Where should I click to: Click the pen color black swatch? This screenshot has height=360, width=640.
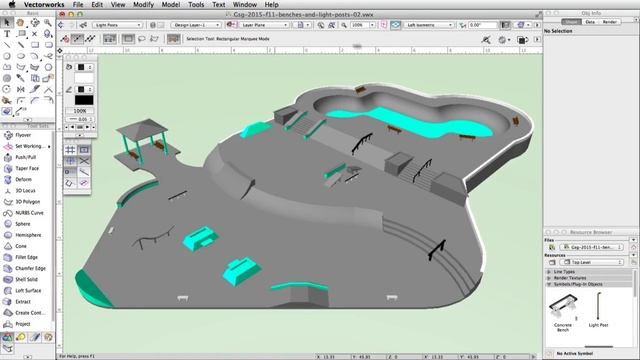(84, 100)
